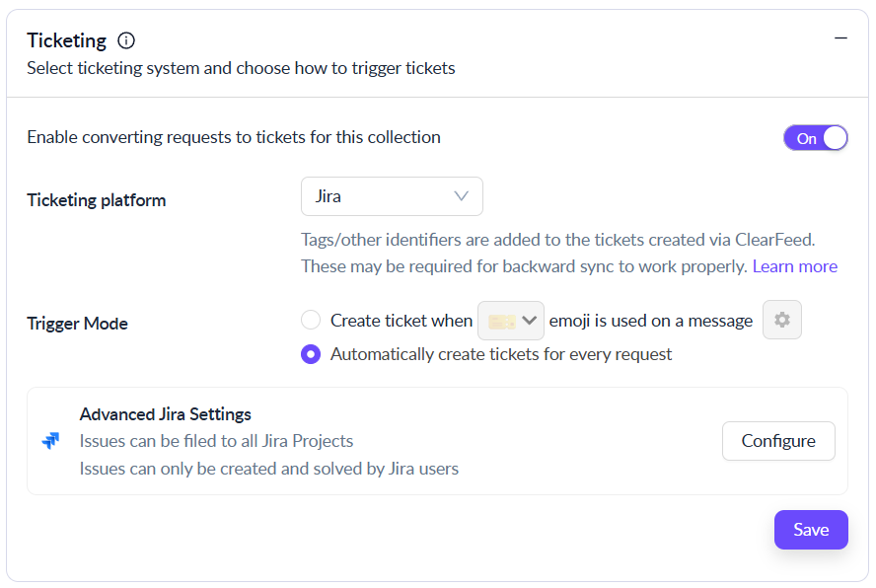Toggle off converting requests to tickets
876x588 pixels.
pyautogui.click(x=816, y=138)
